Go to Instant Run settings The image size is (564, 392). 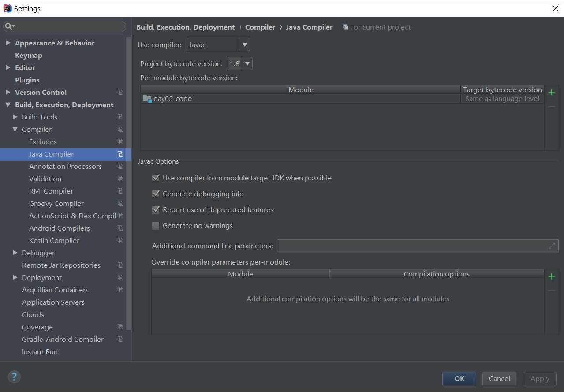point(40,351)
